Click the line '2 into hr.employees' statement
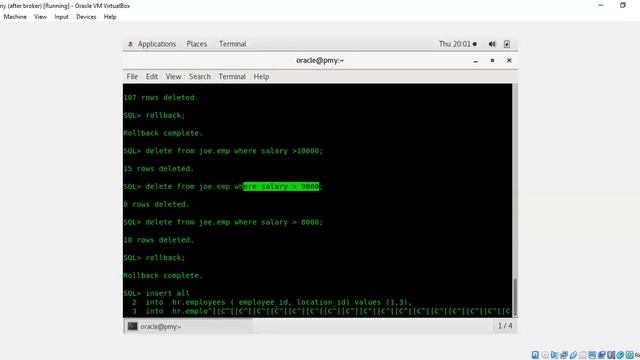Viewport: 640px width, 360px height. click(271, 302)
